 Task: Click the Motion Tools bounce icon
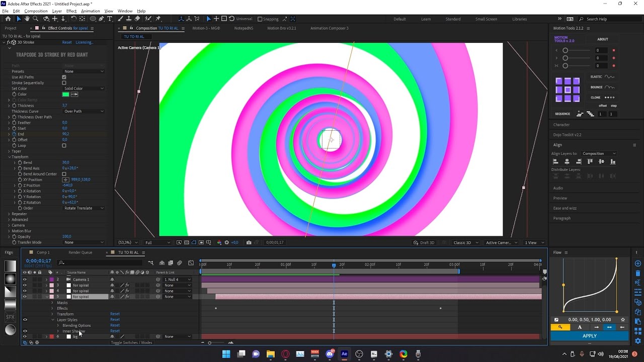(x=610, y=87)
